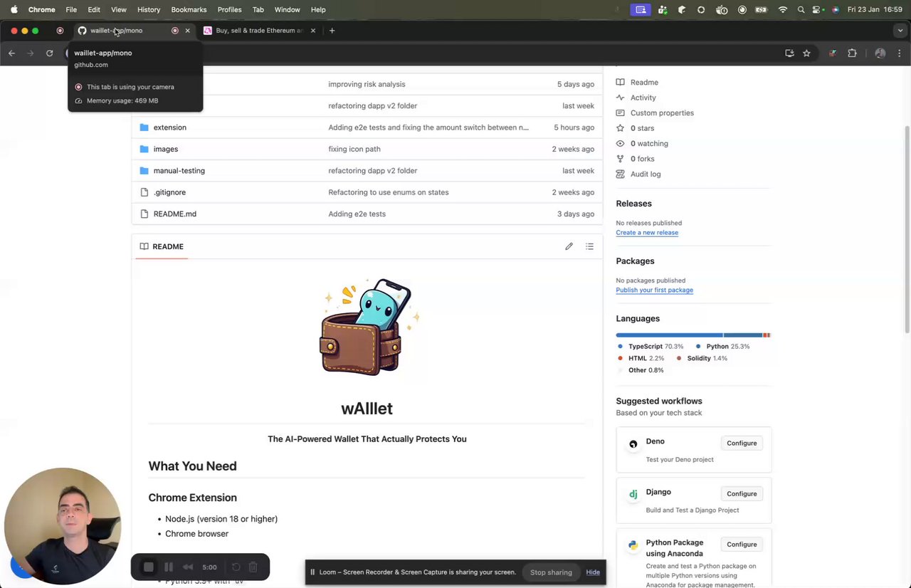View the 0 stars link
This screenshot has height=588, width=911.
coord(642,128)
